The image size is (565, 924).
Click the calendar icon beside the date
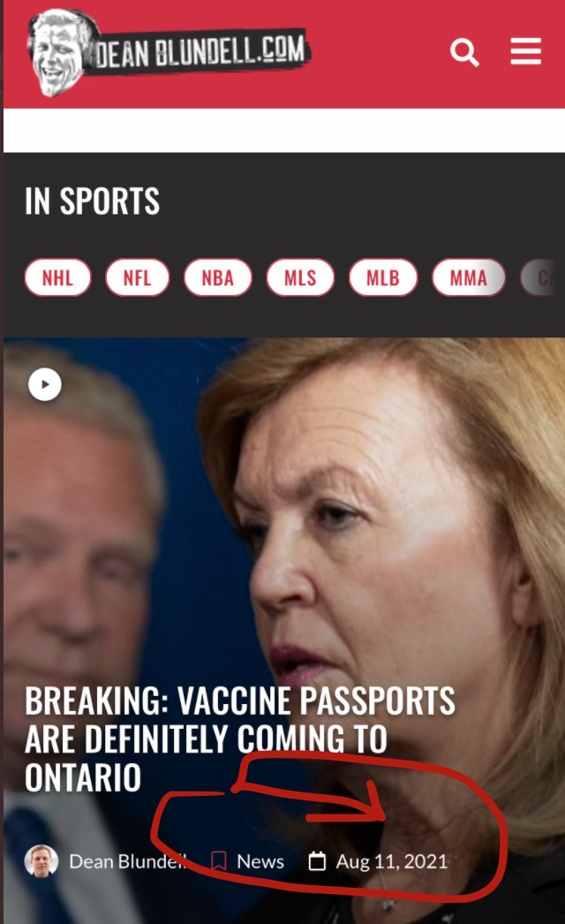(317, 861)
